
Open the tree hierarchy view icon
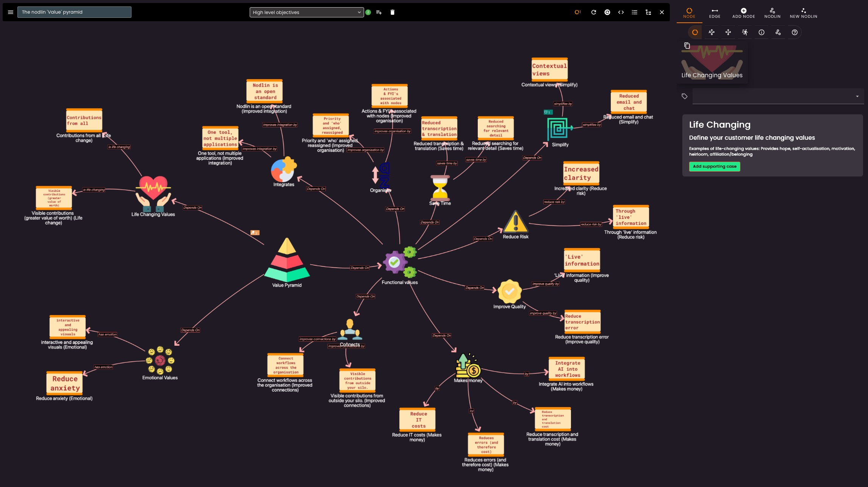(648, 12)
